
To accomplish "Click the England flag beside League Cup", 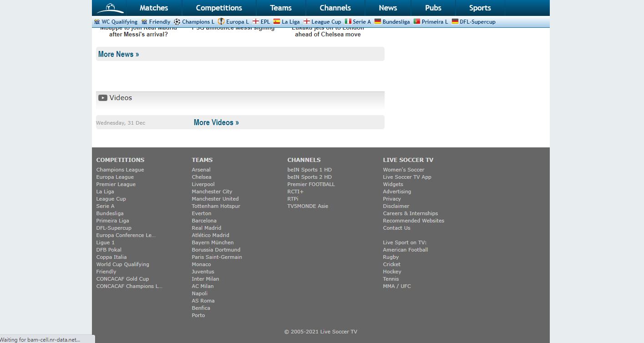I will pos(307,21).
